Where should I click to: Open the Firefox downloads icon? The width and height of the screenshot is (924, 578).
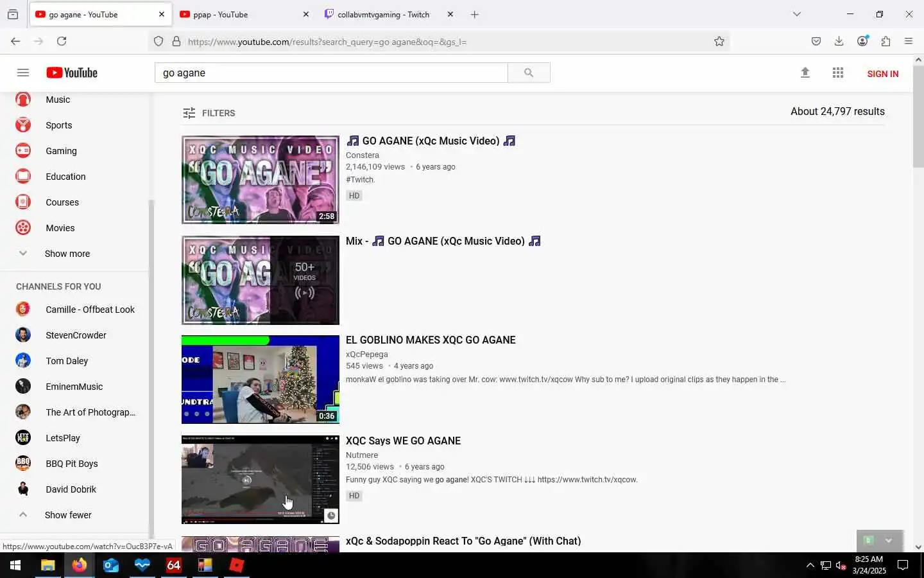pos(839,41)
